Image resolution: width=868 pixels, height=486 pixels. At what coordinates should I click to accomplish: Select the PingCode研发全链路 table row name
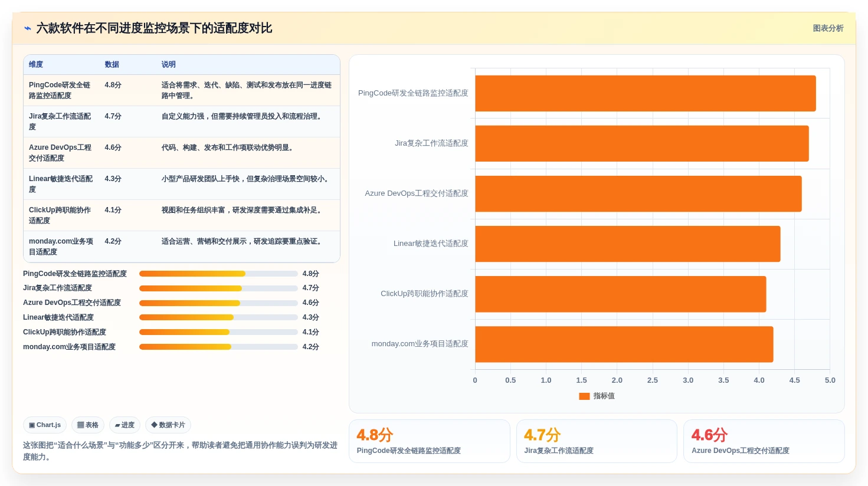point(61,90)
